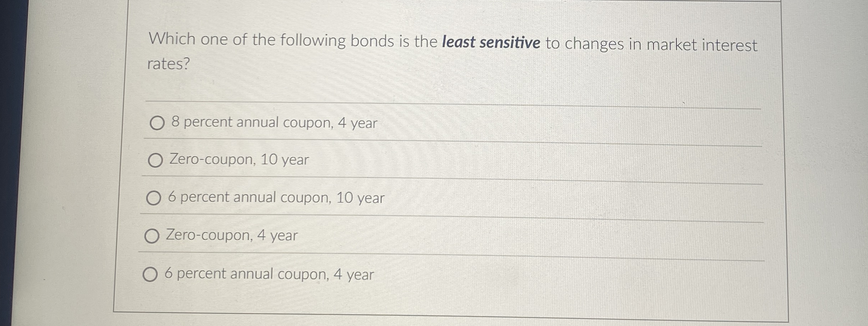Viewport: 868px width, 326px height.
Task: Click the label text "8 percent annual coupon, 4 year"
Action: click(x=273, y=123)
